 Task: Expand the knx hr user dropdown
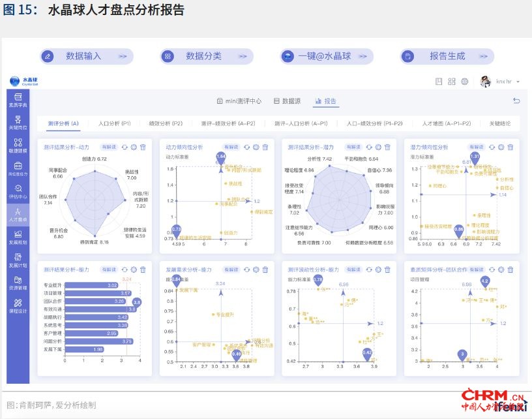point(518,82)
